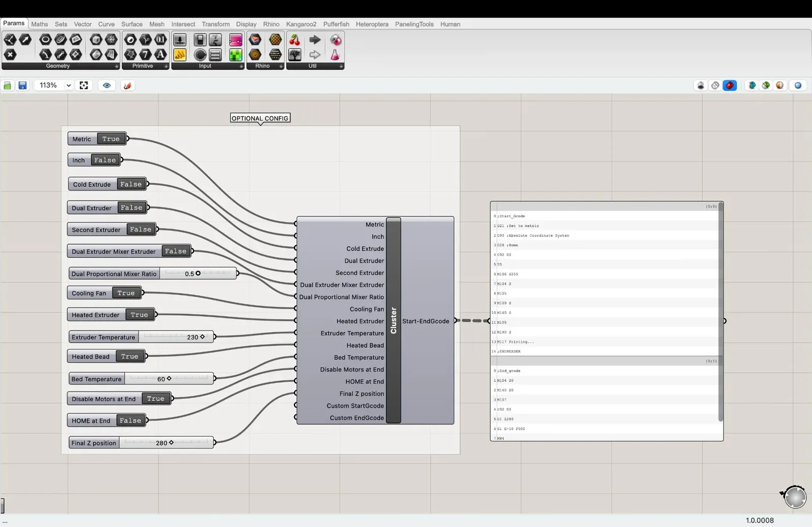
Task: Open the Mesh tab
Action: (x=157, y=24)
